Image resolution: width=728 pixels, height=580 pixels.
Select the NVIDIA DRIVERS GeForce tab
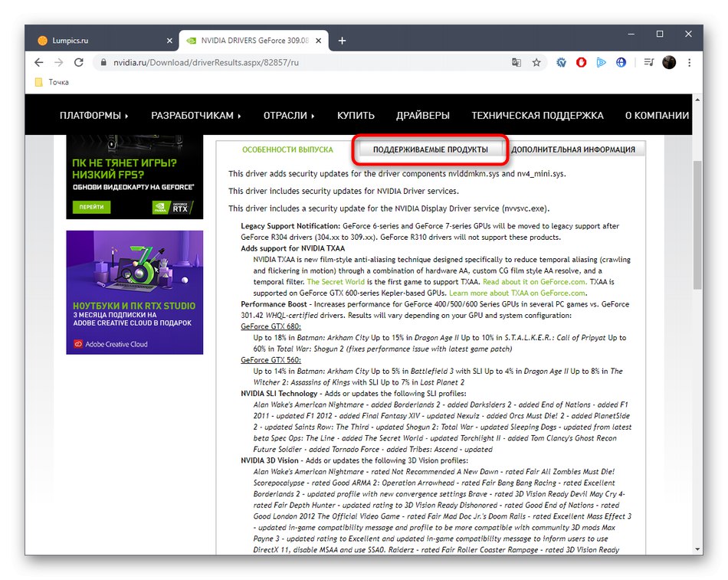[x=254, y=41]
